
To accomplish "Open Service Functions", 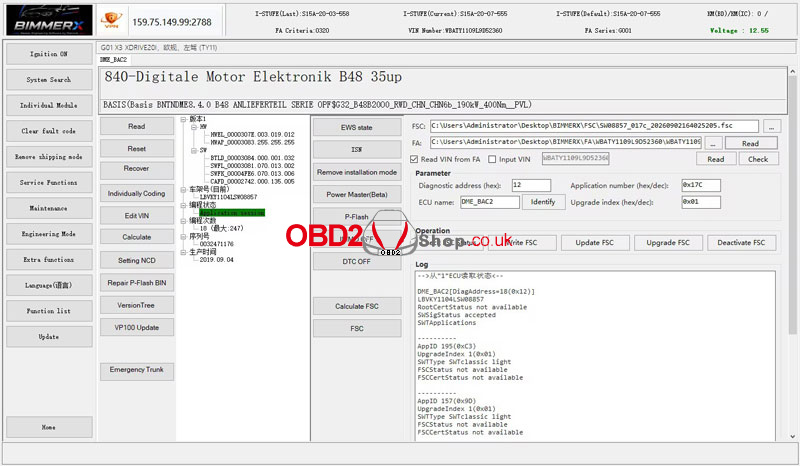I will click(49, 182).
